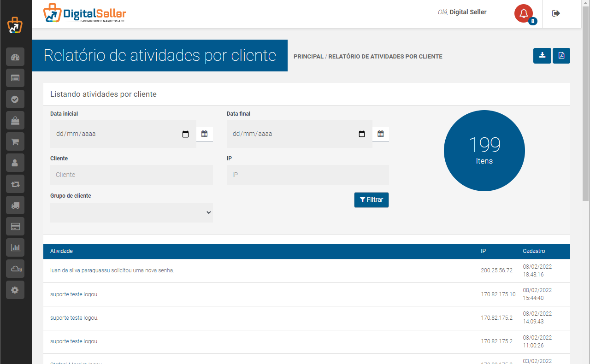590x364 pixels.
Task: Open the native date picker inside Data inicial
Action: pos(186,134)
